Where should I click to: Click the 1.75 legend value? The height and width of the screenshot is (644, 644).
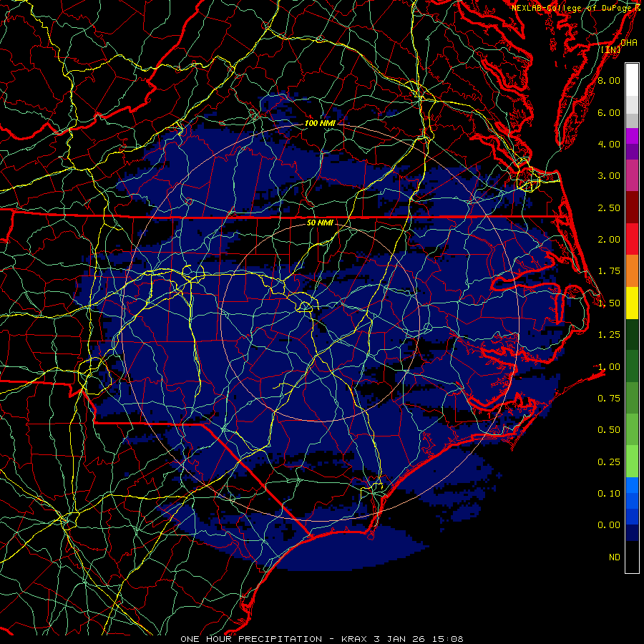(x=609, y=271)
